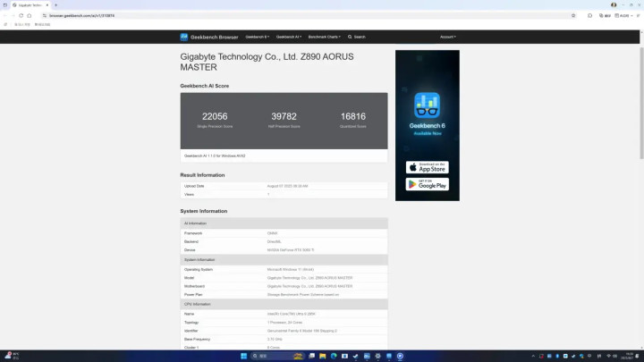Close the Gigabyte Technology tab
Screen dimensions: 644x362
47,5
